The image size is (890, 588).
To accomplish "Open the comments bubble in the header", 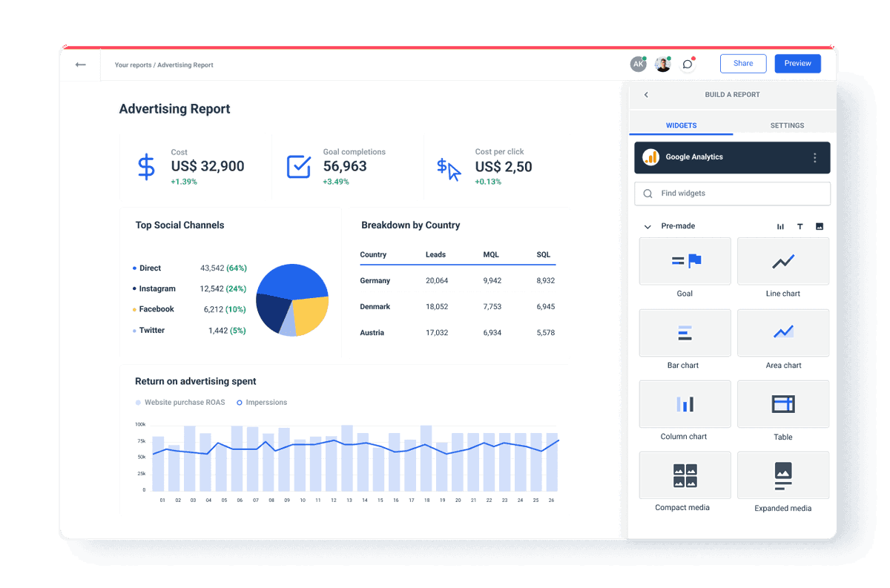I will point(686,65).
